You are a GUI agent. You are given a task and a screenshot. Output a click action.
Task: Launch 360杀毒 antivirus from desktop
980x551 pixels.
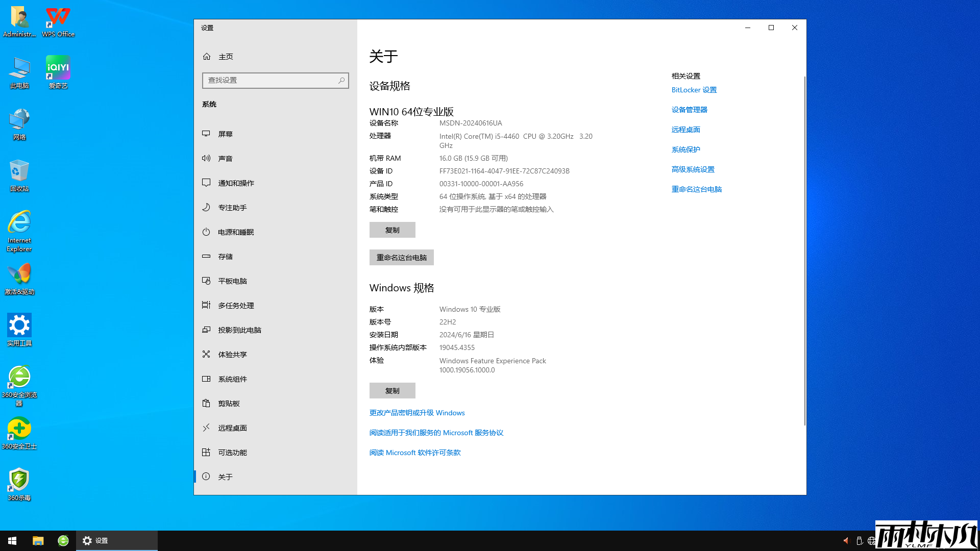point(19,480)
